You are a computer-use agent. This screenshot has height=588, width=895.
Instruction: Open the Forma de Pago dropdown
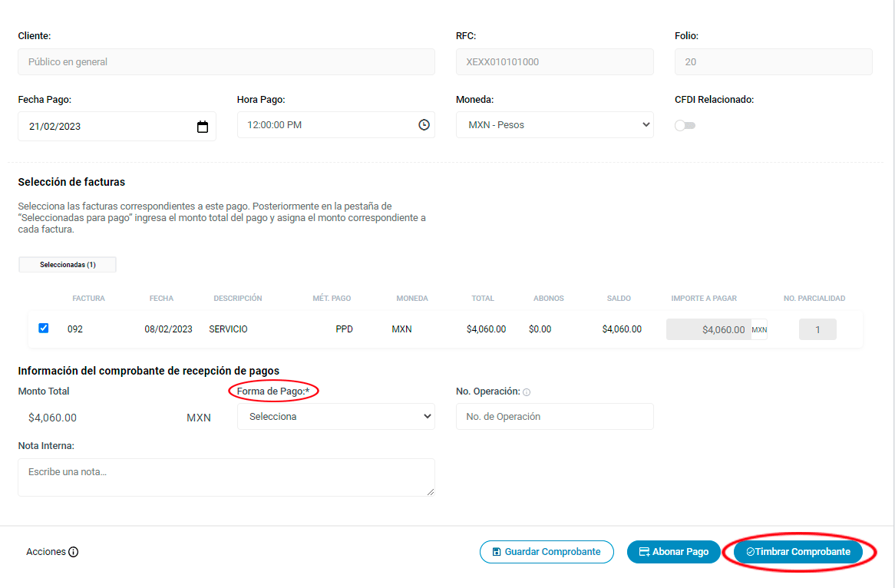pyautogui.click(x=335, y=416)
